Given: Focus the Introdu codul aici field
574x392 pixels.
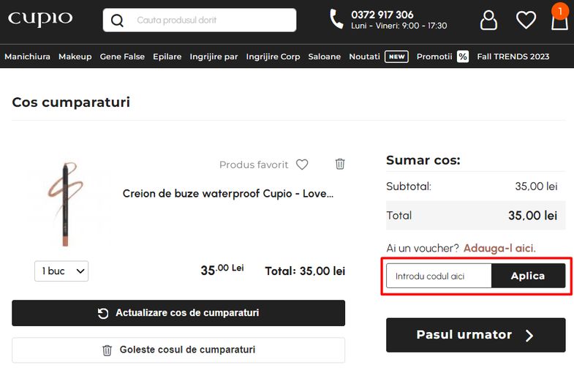Looking at the screenshot, I should tap(439, 276).
